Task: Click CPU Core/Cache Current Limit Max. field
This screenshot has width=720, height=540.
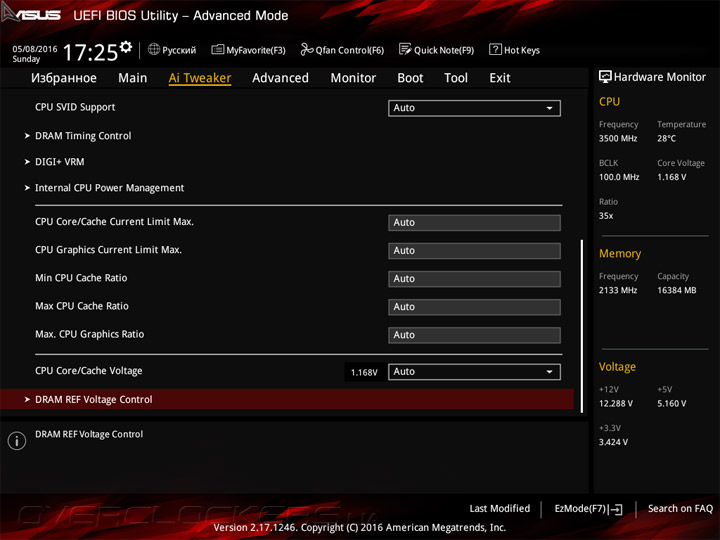Action: coord(474,223)
